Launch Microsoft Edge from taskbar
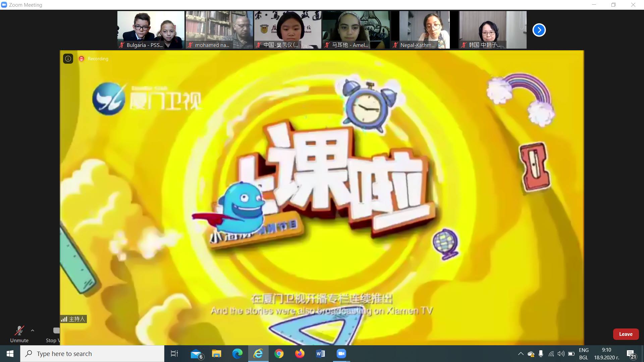The width and height of the screenshot is (644, 362). 237,354
